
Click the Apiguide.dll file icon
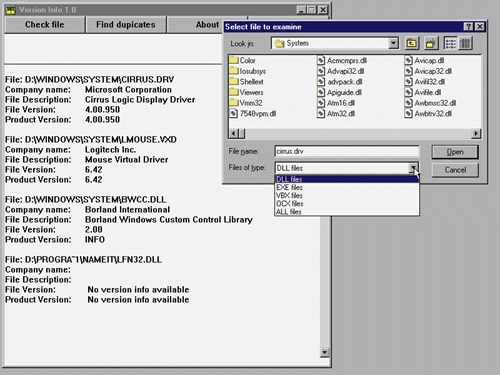pyautogui.click(x=321, y=92)
